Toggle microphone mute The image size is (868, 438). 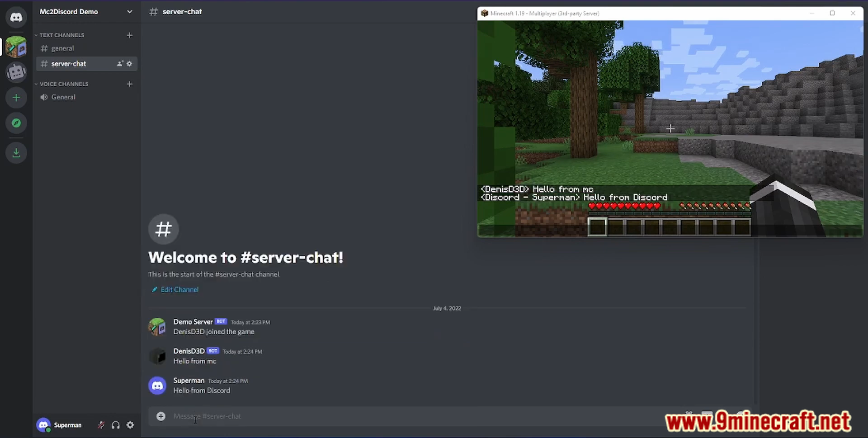pyautogui.click(x=101, y=425)
